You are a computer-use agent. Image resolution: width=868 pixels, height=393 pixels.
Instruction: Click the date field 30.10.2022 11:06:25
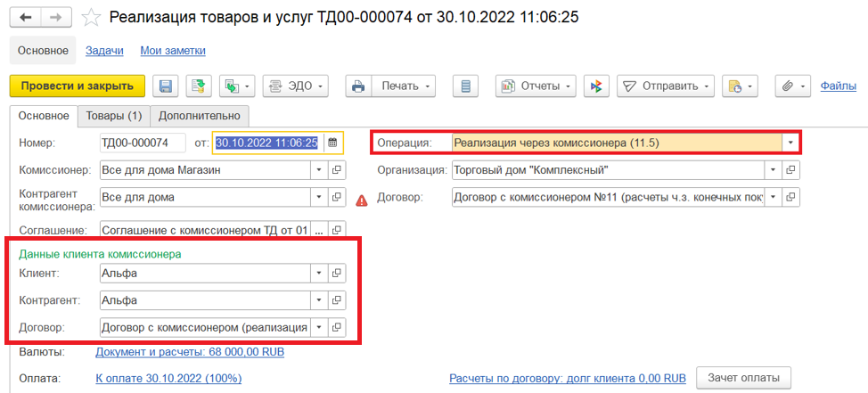tap(266, 143)
